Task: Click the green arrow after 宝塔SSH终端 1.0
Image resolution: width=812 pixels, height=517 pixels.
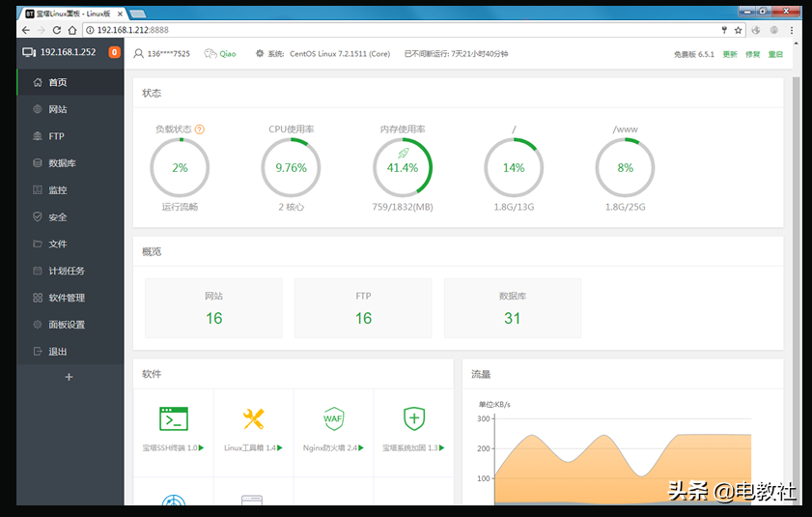Action: click(202, 447)
